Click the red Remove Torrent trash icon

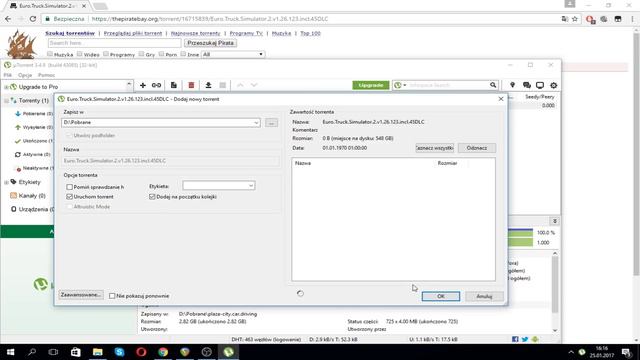[x=191, y=85]
